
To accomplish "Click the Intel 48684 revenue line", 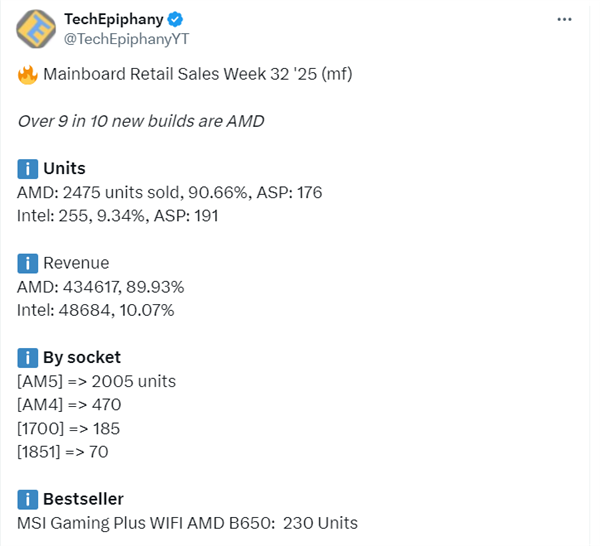I will pyautogui.click(x=96, y=310).
